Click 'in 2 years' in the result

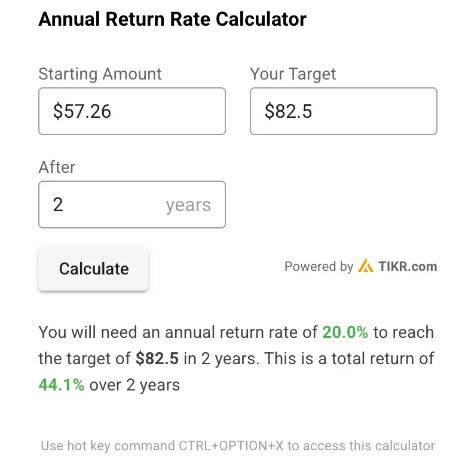(221, 359)
